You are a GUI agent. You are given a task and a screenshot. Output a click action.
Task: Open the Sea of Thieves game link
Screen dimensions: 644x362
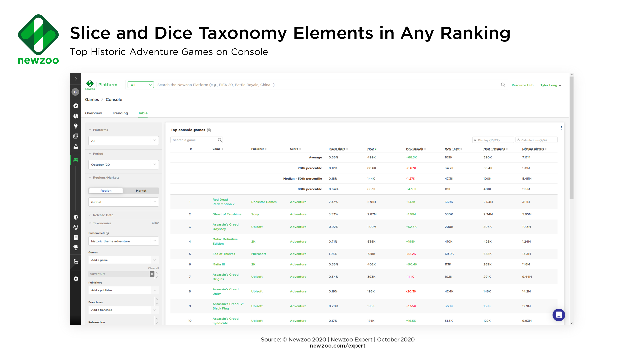tap(223, 254)
